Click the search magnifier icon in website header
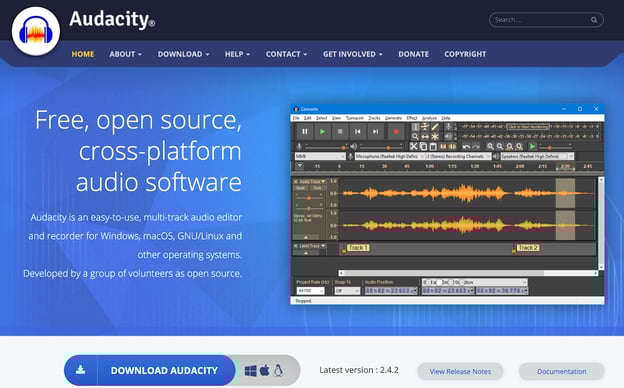 click(594, 20)
